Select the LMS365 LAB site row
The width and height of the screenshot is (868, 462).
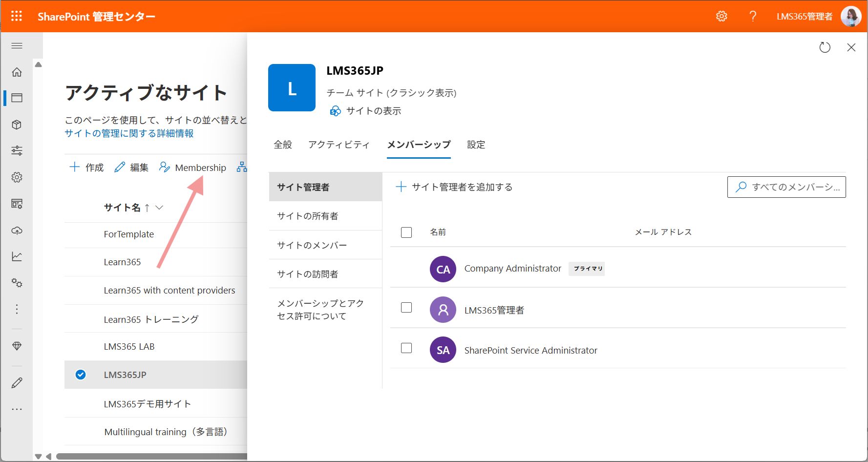tap(156, 347)
